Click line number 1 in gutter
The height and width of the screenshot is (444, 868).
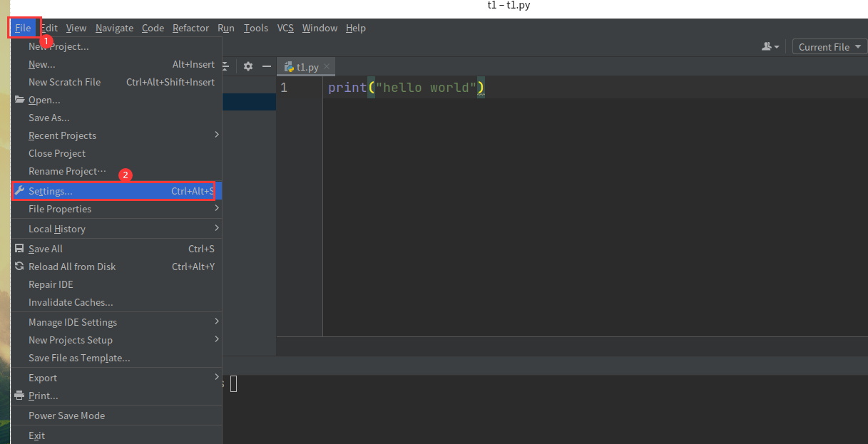click(284, 88)
